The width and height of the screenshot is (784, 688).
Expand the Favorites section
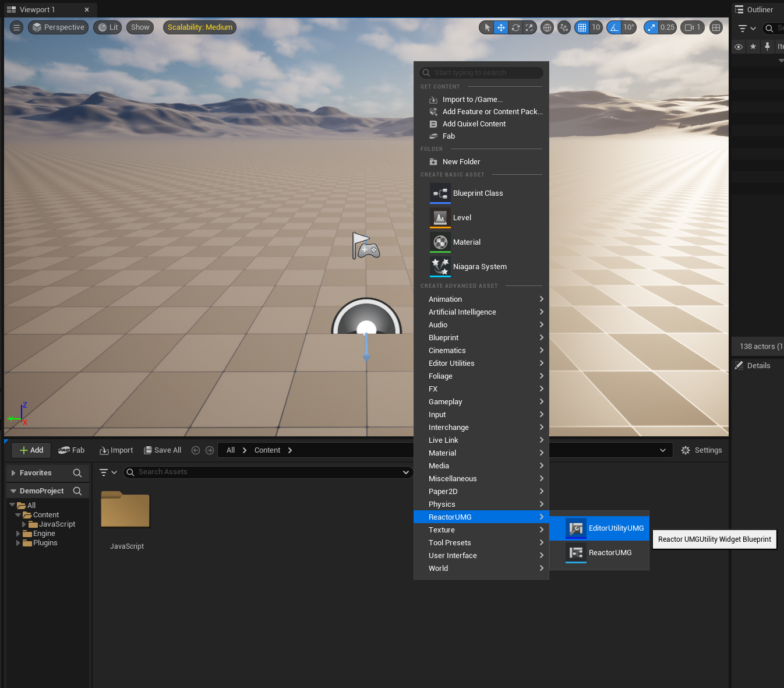click(x=14, y=473)
